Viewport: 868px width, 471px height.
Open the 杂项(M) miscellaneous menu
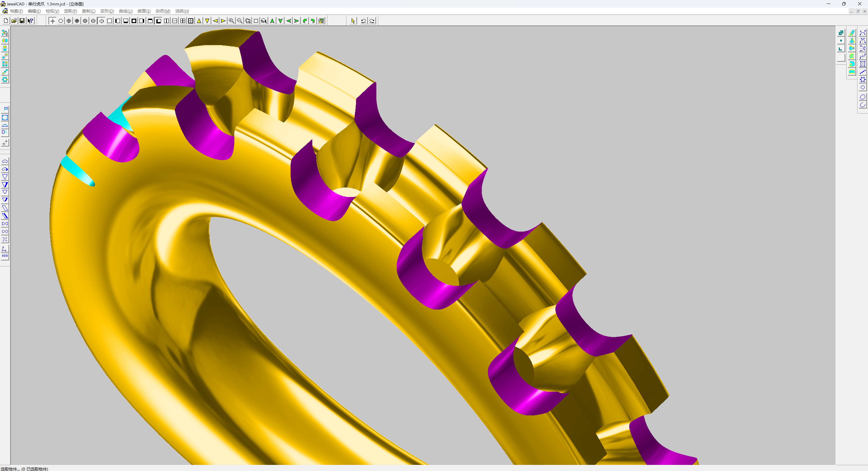tap(163, 11)
